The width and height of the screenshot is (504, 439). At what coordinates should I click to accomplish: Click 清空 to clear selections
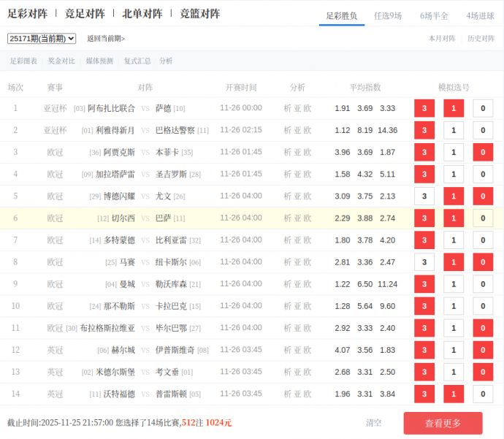coord(373,423)
